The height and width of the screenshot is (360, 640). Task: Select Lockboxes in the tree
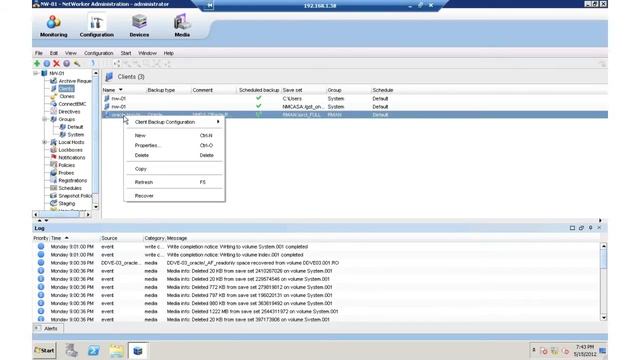pos(71,150)
